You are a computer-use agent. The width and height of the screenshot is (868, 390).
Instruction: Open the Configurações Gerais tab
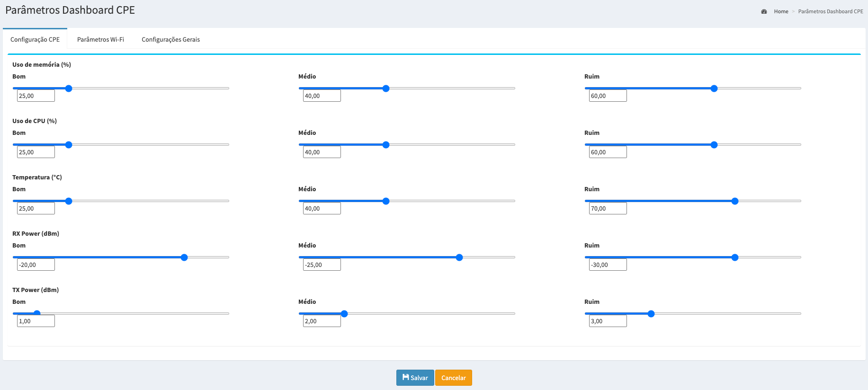click(170, 39)
